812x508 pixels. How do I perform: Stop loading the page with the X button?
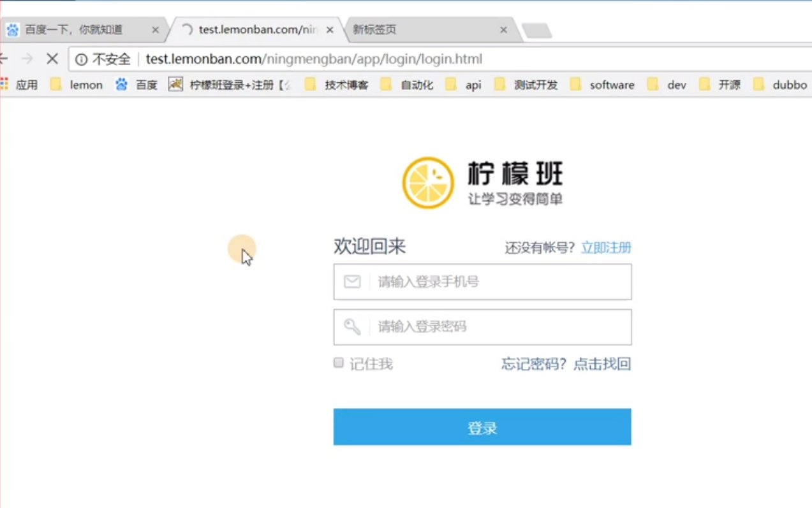pos(52,59)
